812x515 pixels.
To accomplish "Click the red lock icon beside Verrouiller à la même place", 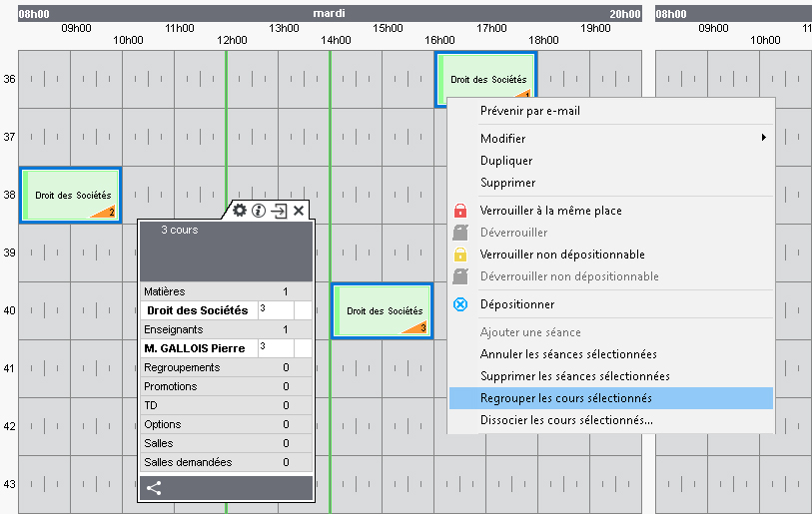I will (460, 211).
